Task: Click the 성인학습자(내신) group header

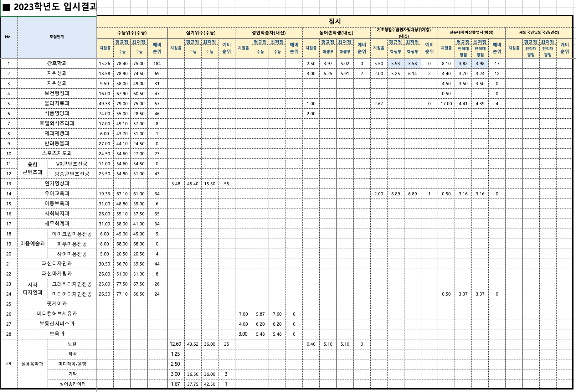Action: [x=269, y=33]
